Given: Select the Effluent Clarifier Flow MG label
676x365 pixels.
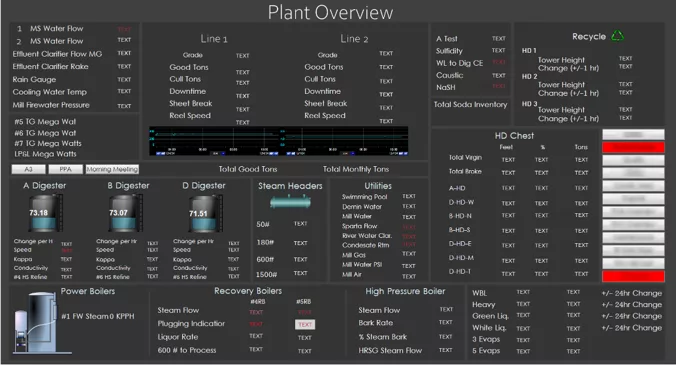Looking at the screenshot, I should tap(57, 54).
